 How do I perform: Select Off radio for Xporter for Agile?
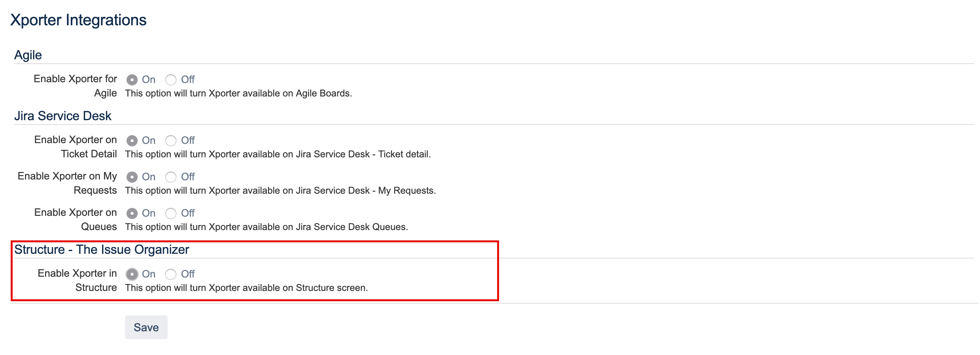click(x=171, y=80)
